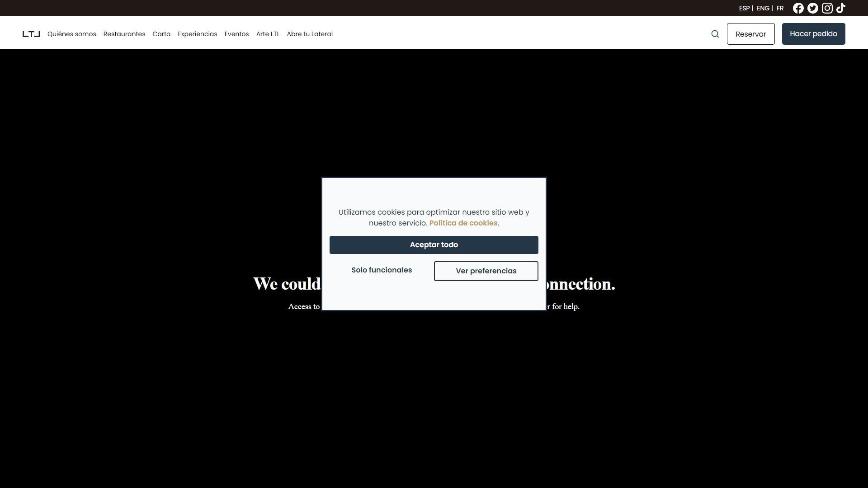The width and height of the screenshot is (868, 488).
Task: Click the Hacer pedido button
Action: pos(813,33)
